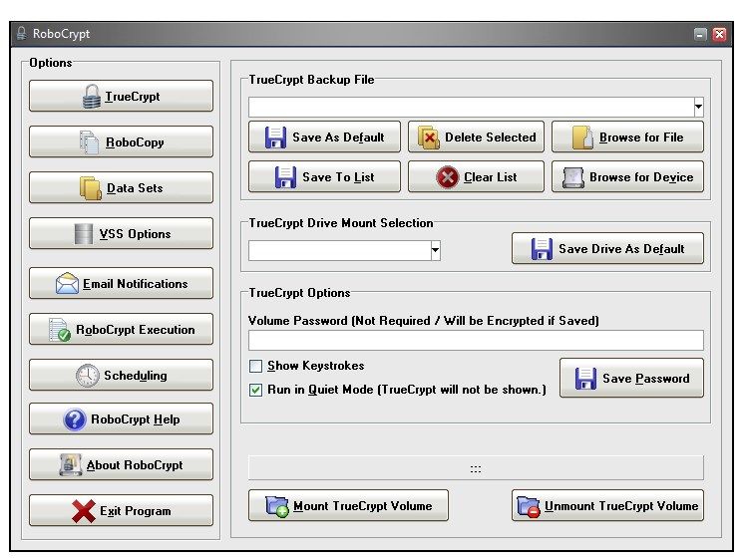This screenshot has height=560, width=745.
Task: Click the yellow folders icon on Data Sets
Action: [91, 188]
